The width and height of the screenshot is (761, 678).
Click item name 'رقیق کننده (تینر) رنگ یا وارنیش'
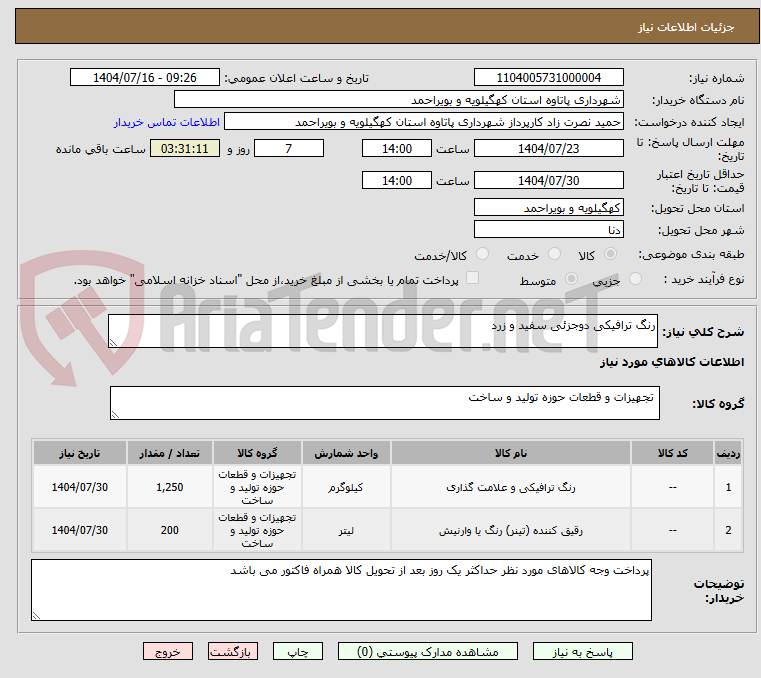tap(511, 530)
